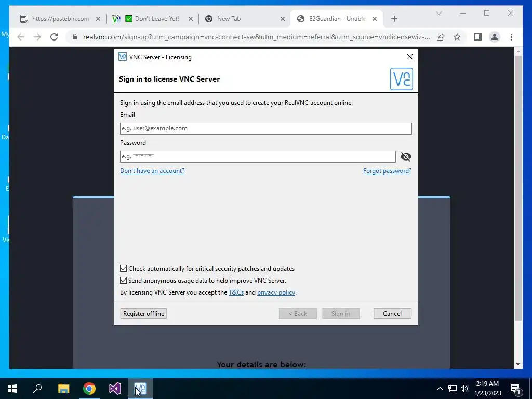
Task: Open the taskbar clock and date
Action: (487, 389)
